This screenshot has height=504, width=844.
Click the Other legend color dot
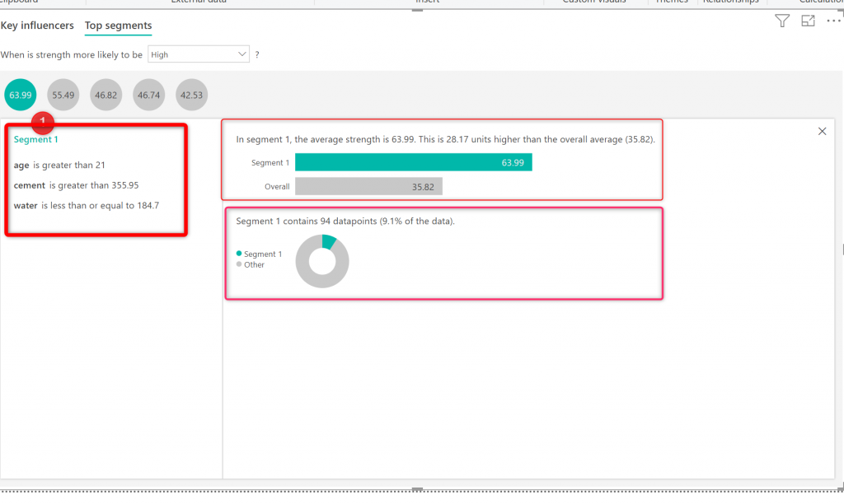tap(239, 264)
